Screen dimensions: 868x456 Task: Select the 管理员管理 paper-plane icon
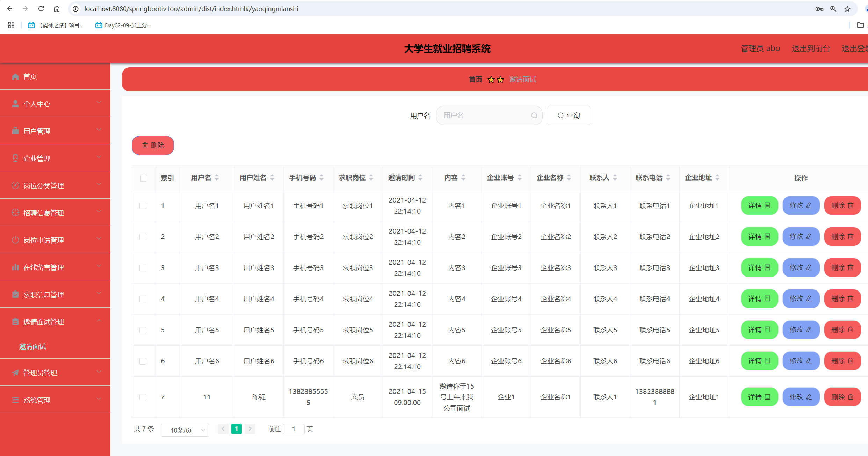(x=15, y=373)
